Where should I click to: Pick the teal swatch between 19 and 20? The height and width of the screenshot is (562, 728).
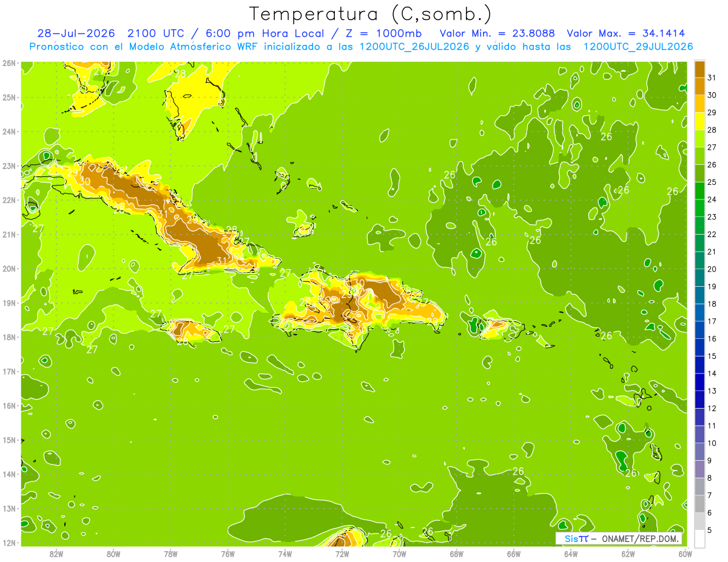point(699,278)
